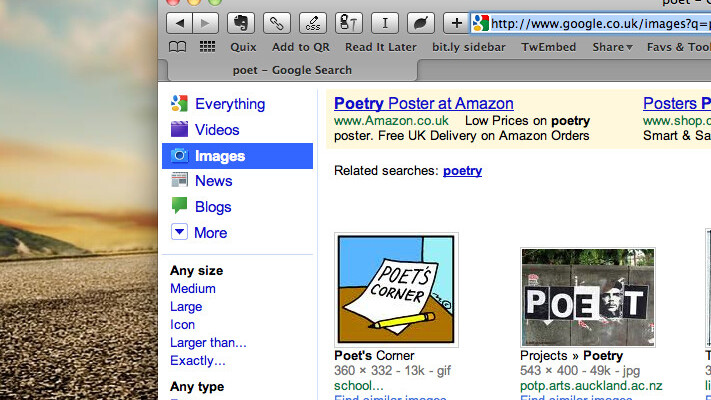The height and width of the screenshot is (400, 711).
Task: Click 360 × 332 - 13k - gif text
Action: 392,371
